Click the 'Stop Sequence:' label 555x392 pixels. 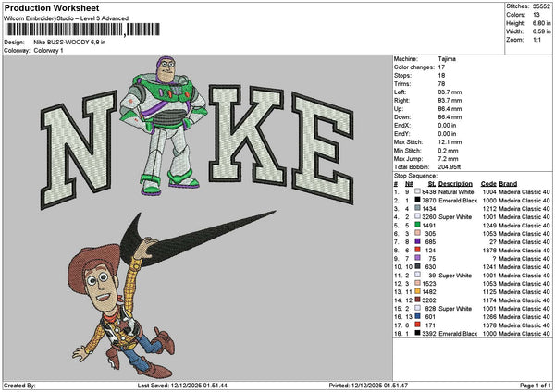415,176
